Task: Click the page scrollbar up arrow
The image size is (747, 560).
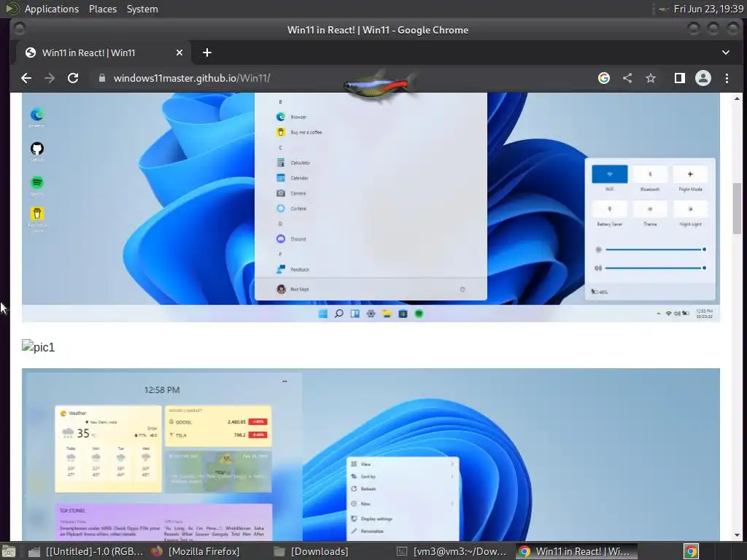Action: 737,98
